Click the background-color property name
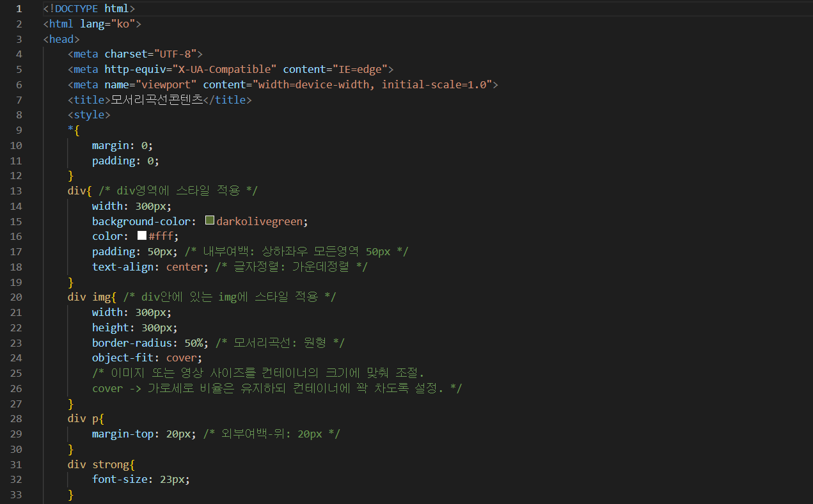Viewport: 813px width, 504px height. coord(141,221)
